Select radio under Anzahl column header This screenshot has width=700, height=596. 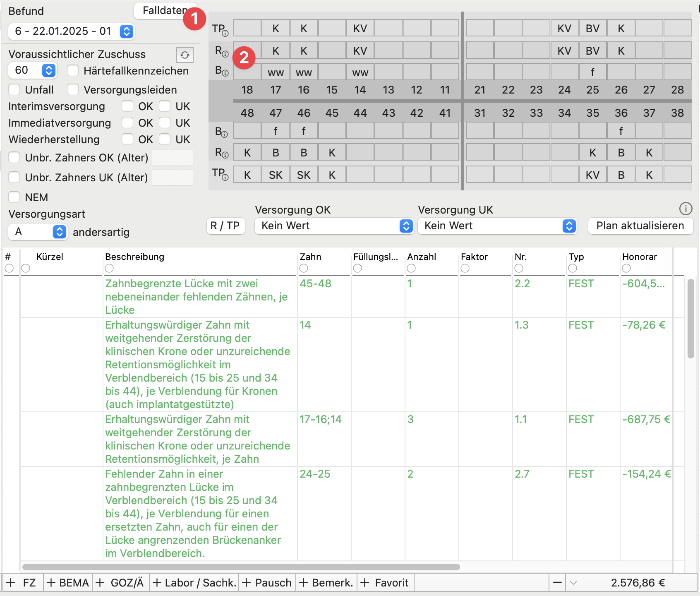click(411, 268)
